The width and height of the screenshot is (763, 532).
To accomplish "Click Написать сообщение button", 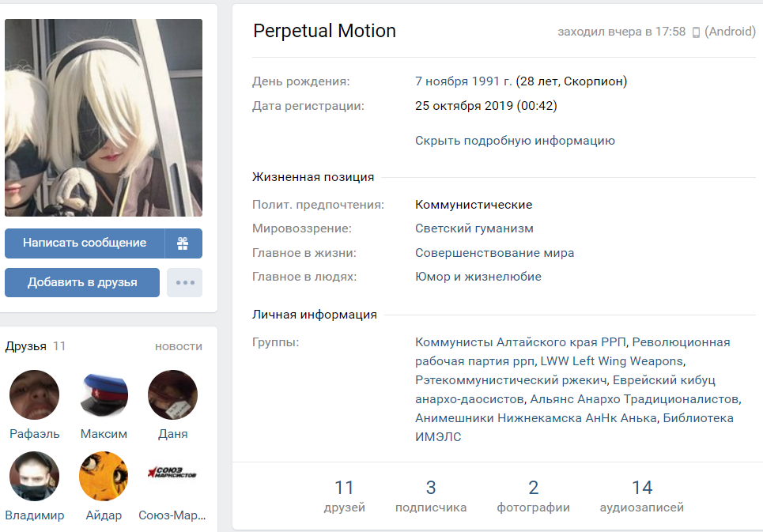I will (x=85, y=243).
